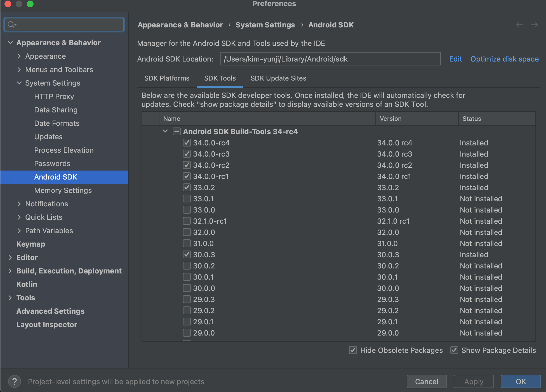Open Layout Inspector settings
This screenshot has height=392, width=546.
point(47,325)
